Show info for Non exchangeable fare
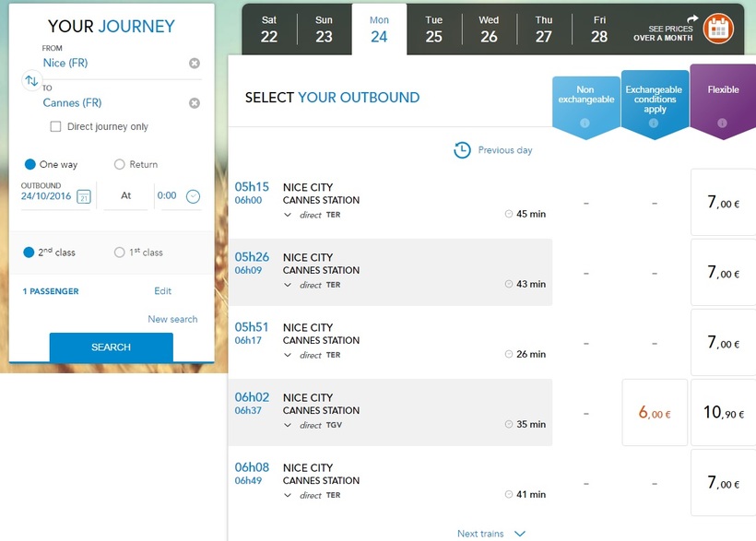 coord(585,123)
